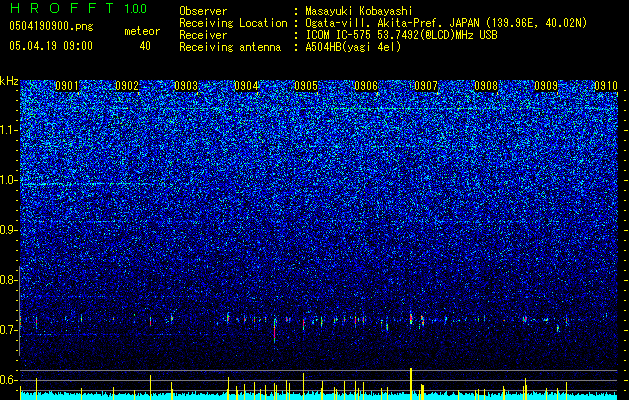Click the HROFFT 1.0.0 title text

(x=79, y=8)
